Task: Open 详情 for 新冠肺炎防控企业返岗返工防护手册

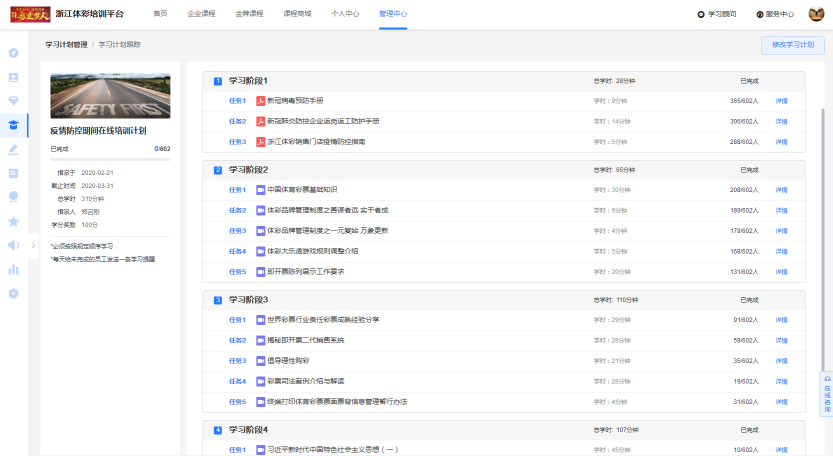Action: (x=781, y=122)
